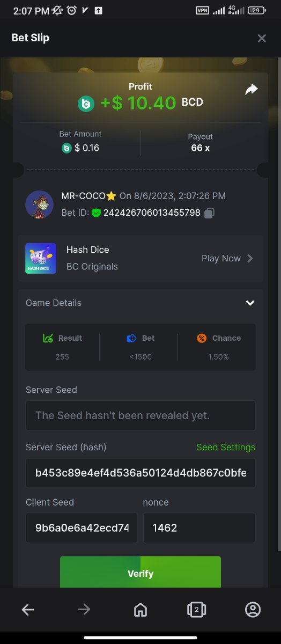Open the browser home icon

click(140, 609)
